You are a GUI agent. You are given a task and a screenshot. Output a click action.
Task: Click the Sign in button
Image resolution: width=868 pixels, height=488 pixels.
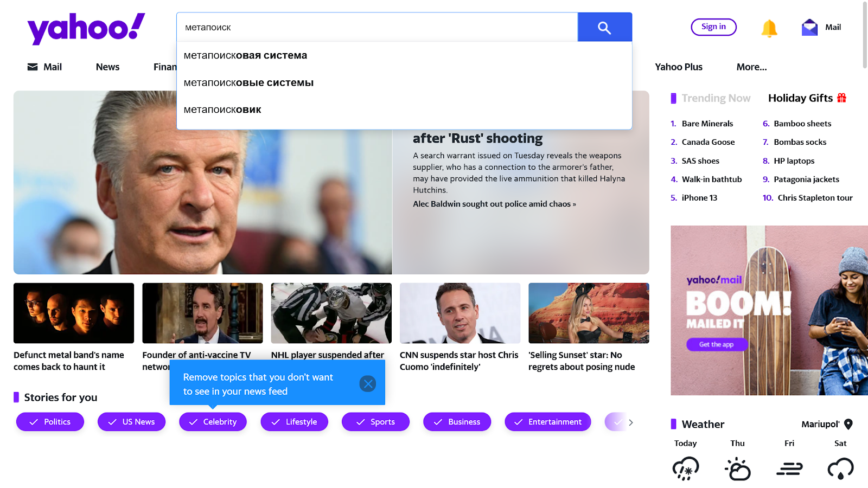(713, 27)
